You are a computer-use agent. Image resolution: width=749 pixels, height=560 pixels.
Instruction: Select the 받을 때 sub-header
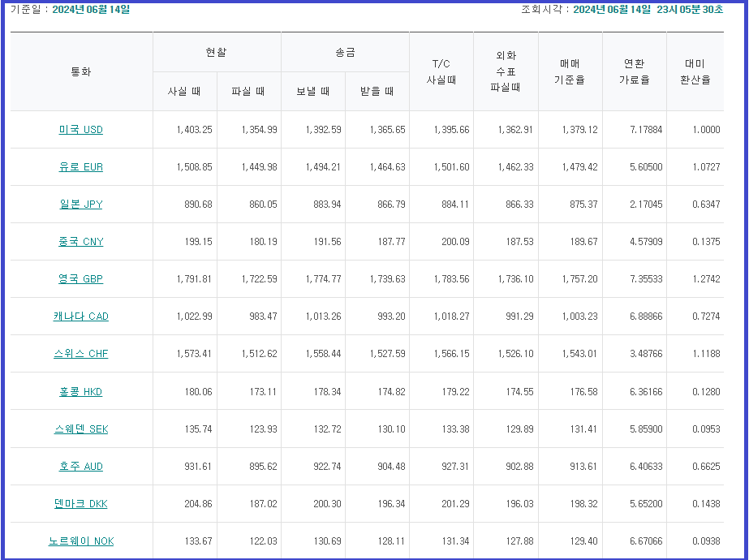pyautogui.click(x=377, y=91)
